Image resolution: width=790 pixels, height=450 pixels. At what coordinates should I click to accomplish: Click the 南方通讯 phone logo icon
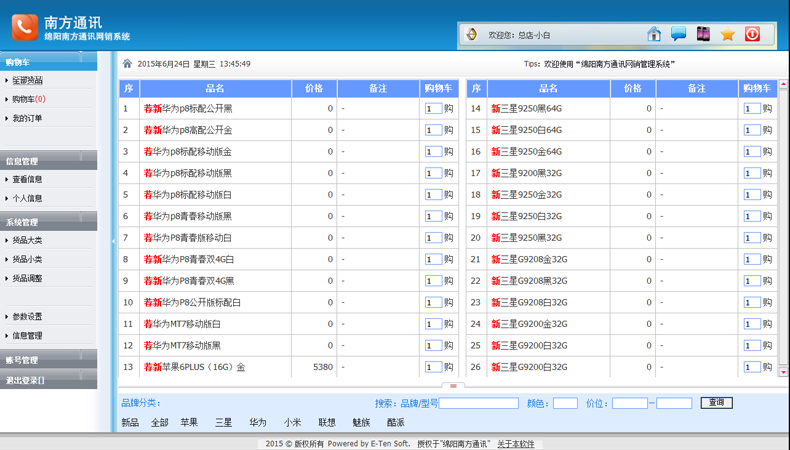pyautogui.click(x=24, y=26)
